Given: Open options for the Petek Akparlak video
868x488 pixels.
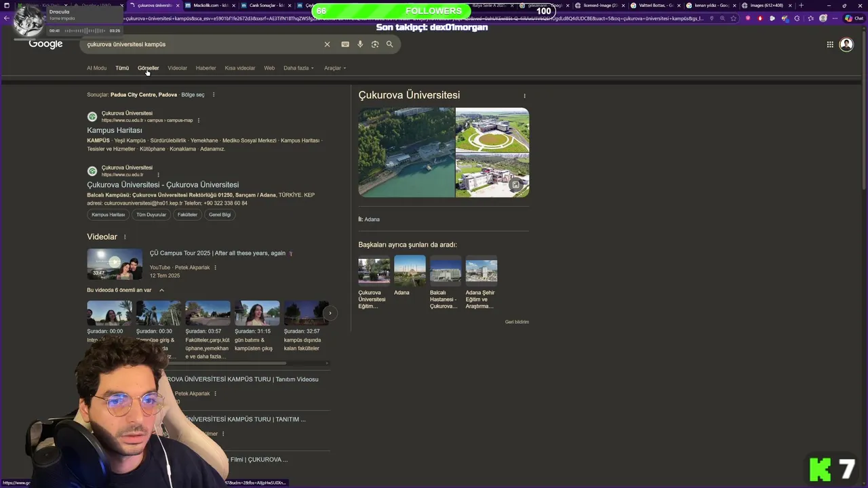Looking at the screenshot, I should tap(216, 268).
